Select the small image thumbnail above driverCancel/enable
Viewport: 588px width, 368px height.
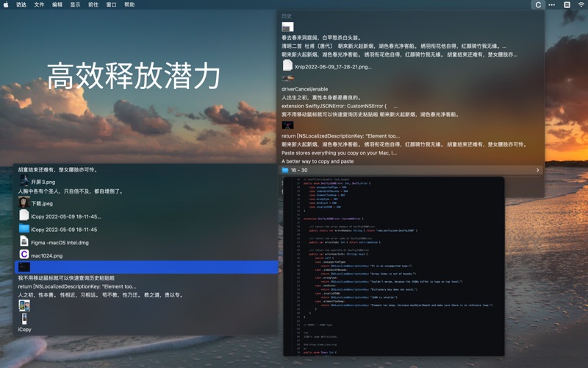click(287, 79)
